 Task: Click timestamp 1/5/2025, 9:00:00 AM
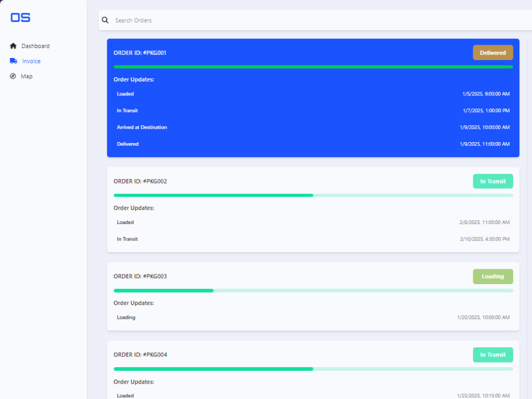point(486,94)
